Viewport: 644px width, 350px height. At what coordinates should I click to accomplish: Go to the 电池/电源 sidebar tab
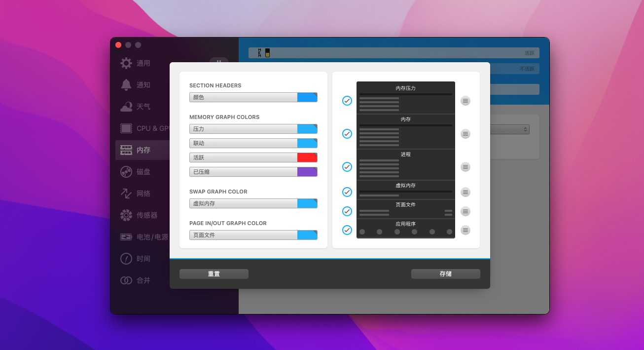point(152,237)
